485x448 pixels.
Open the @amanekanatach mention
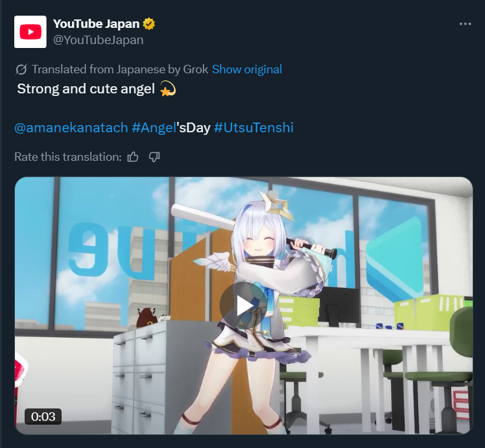tap(71, 128)
